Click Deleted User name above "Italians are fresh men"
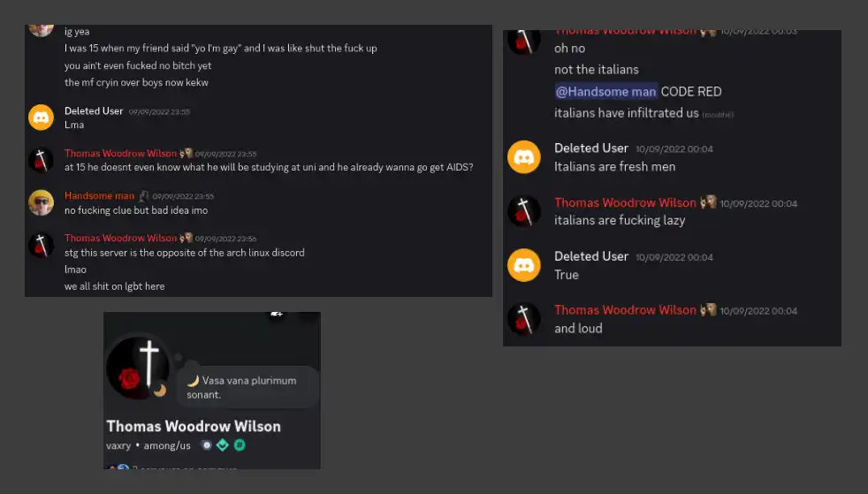The height and width of the screenshot is (494, 868). (x=590, y=148)
